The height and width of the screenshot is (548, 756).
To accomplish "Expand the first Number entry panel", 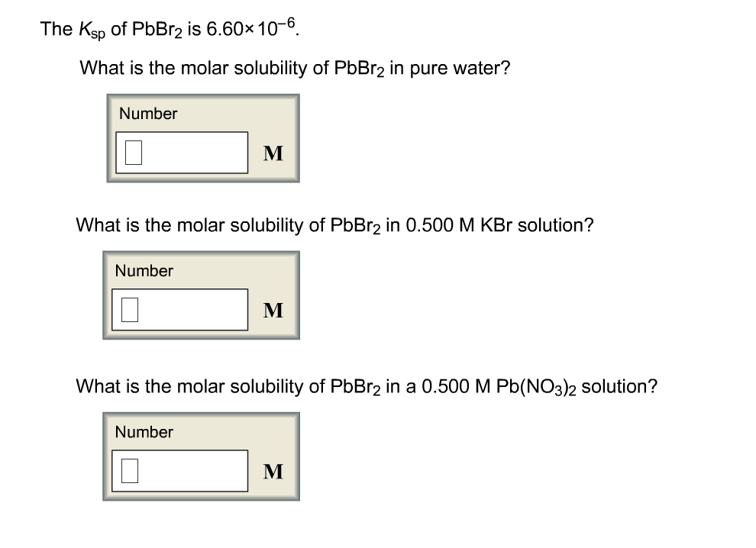I will (x=202, y=138).
